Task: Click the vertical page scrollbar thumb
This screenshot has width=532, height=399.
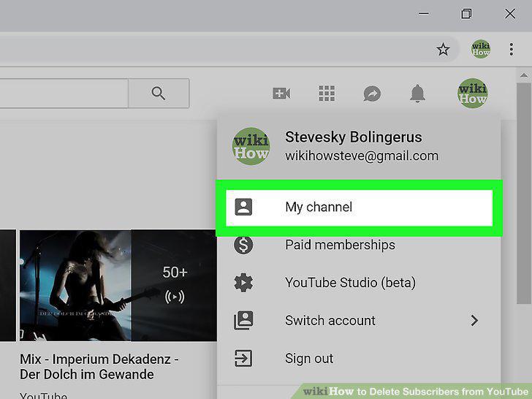Action: pyautogui.click(x=524, y=194)
